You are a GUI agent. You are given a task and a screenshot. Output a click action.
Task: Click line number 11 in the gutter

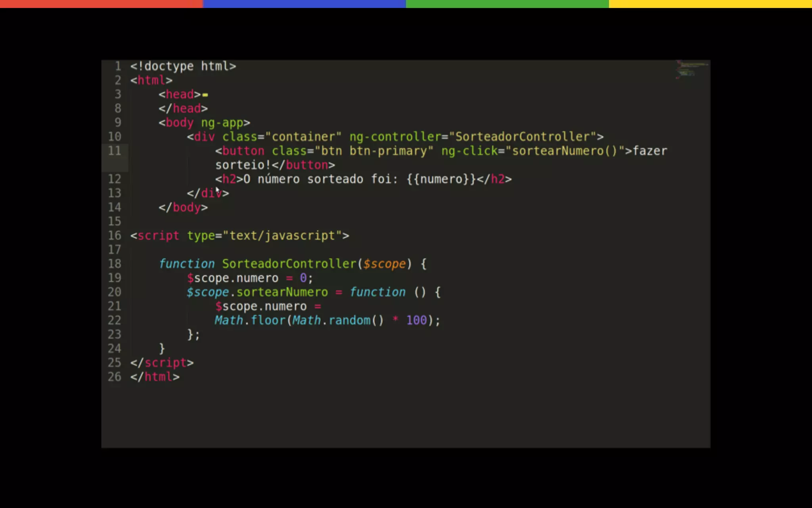pos(115,151)
